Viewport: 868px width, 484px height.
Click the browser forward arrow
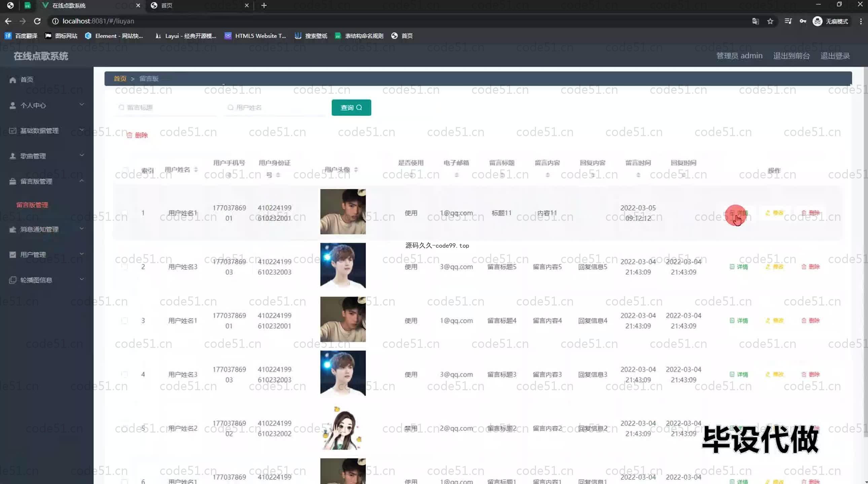23,21
